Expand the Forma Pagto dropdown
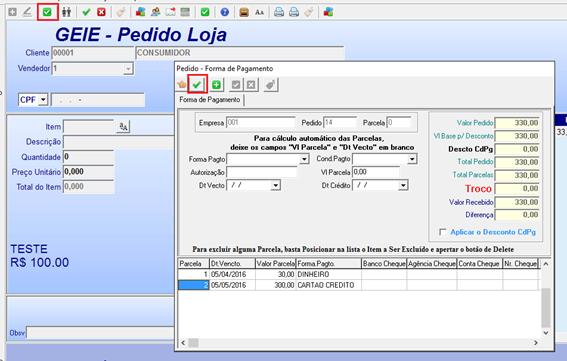Image resolution: width=567 pixels, height=361 pixels. (x=304, y=159)
